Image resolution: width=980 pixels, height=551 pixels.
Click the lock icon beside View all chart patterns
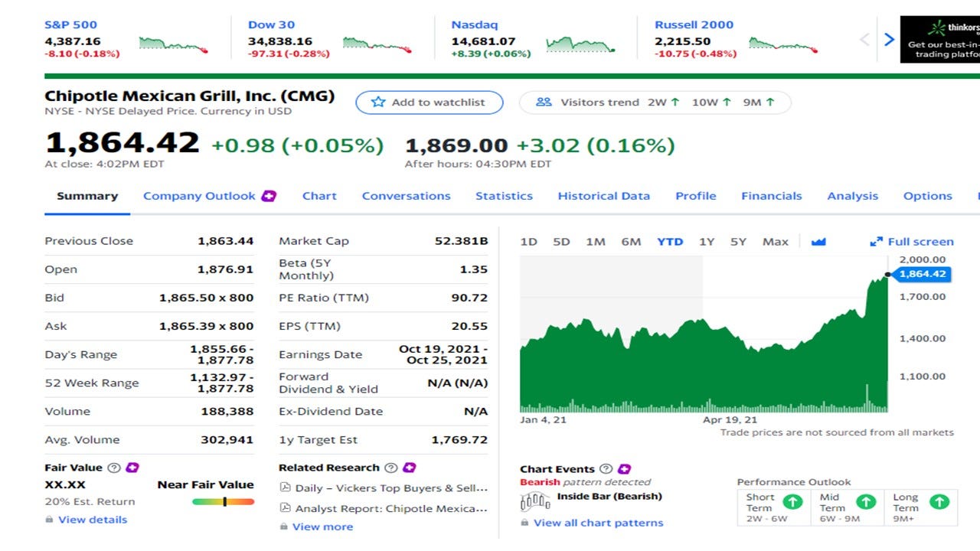(x=524, y=523)
